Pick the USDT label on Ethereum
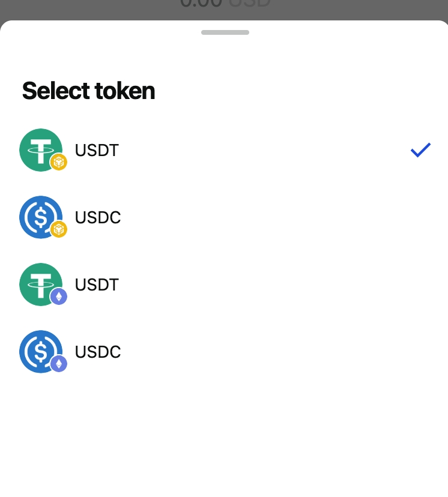Image resolution: width=448 pixels, height=497 pixels. [x=97, y=285]
